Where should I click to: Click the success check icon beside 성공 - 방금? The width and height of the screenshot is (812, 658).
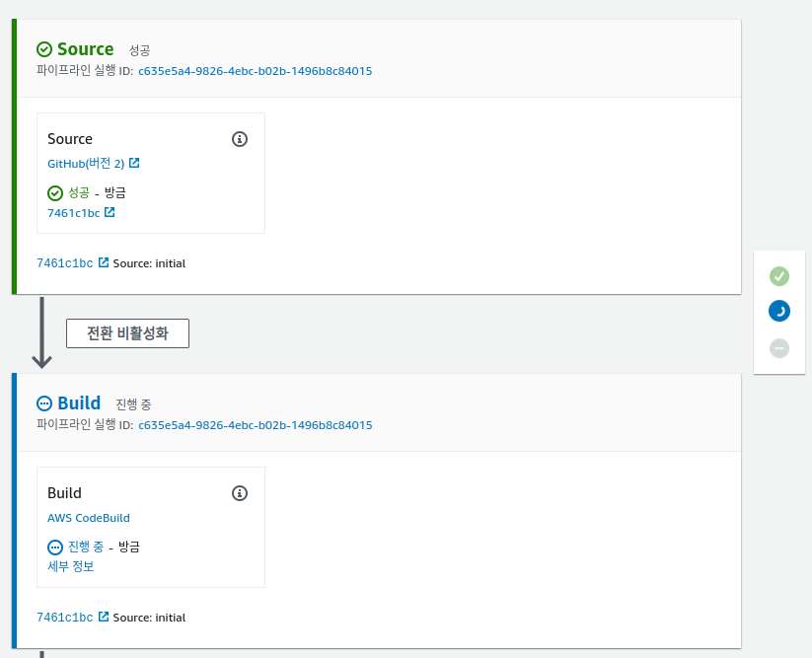click(x=55, y=193)
